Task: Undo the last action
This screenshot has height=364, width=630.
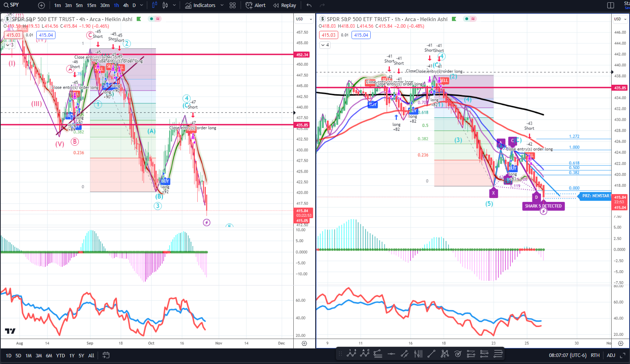Action: pos(309,5)
